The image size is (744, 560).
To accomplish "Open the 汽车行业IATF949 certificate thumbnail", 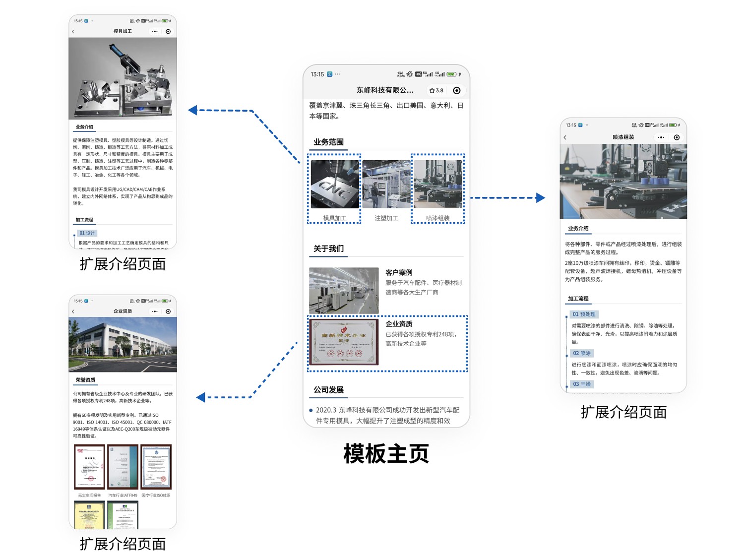I will pyautogui.click(x=123, y=467).
